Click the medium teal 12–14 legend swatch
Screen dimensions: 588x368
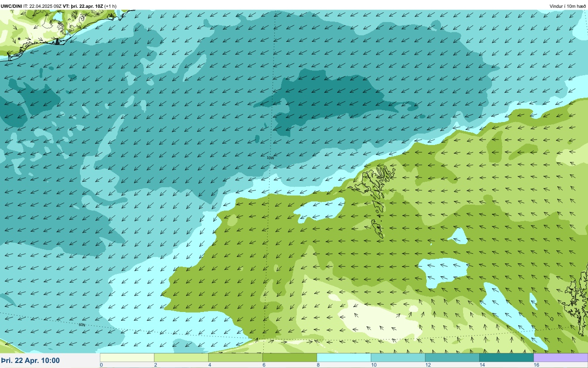(452, 357)
